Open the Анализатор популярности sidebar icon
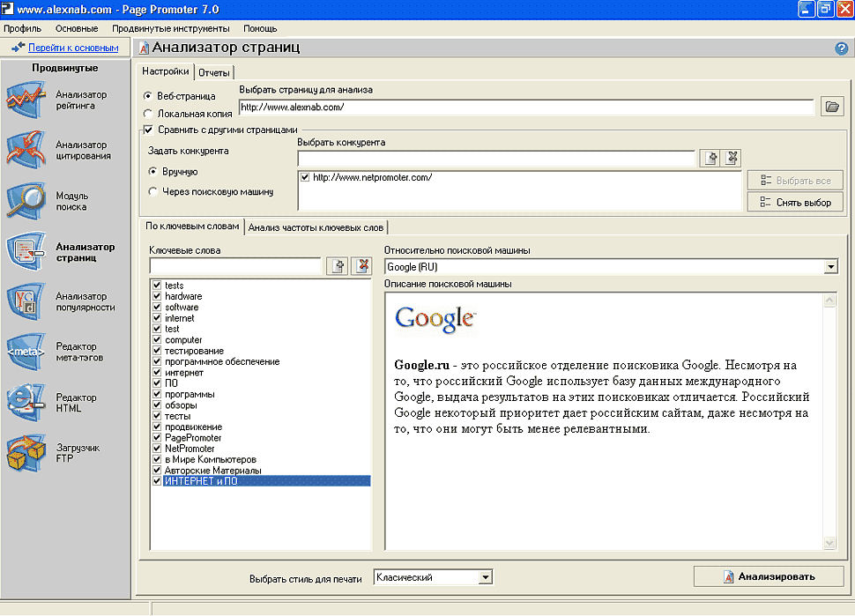 point(26,301)
